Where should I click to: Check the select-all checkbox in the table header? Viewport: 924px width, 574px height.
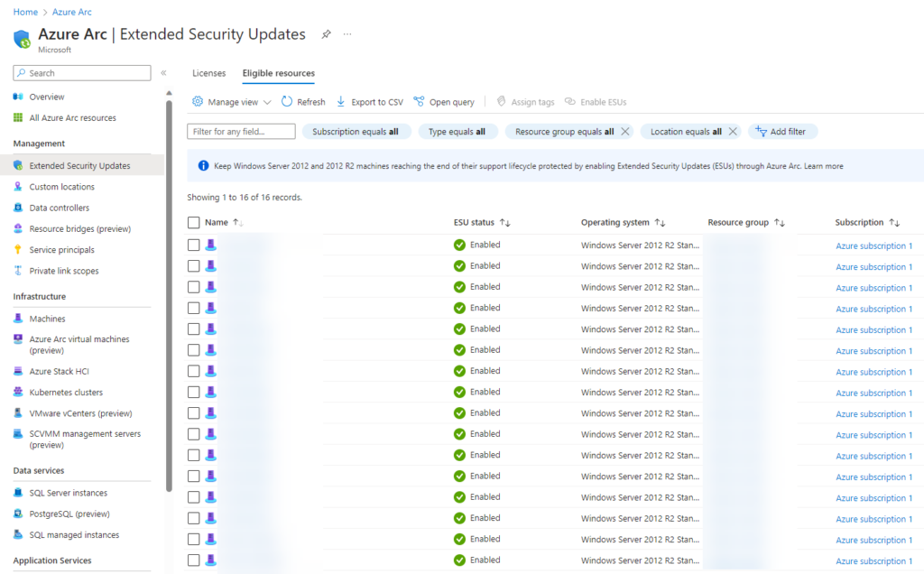click(x=193, y=221)
